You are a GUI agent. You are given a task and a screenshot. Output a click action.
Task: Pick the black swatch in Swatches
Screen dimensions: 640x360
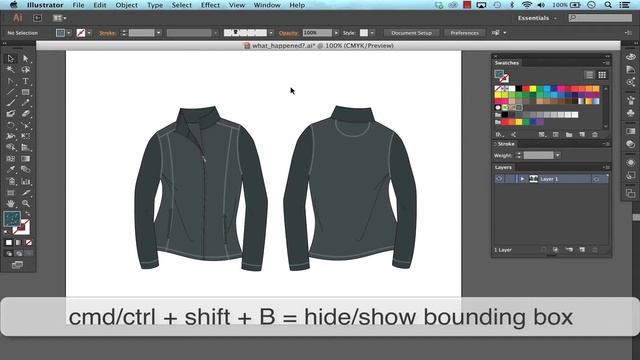[x=519, y=89]
